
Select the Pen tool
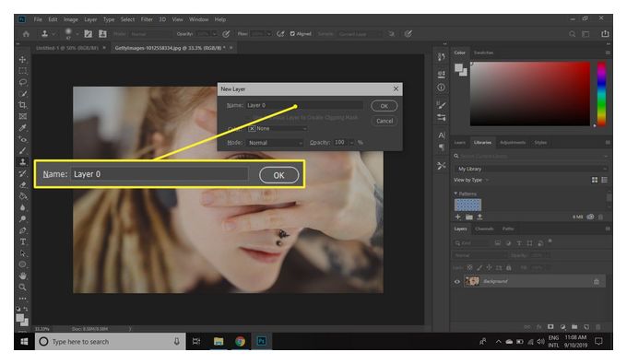click(x=23, y=230)
